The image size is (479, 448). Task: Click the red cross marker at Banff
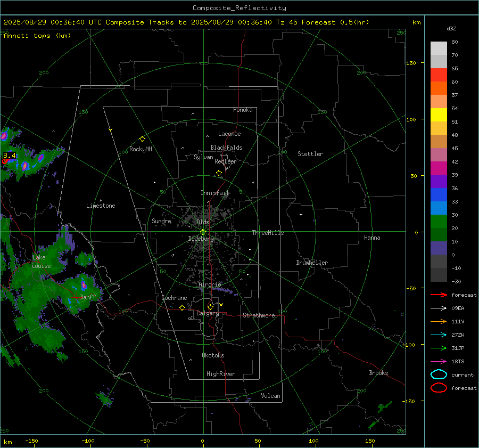coord(76,297)
